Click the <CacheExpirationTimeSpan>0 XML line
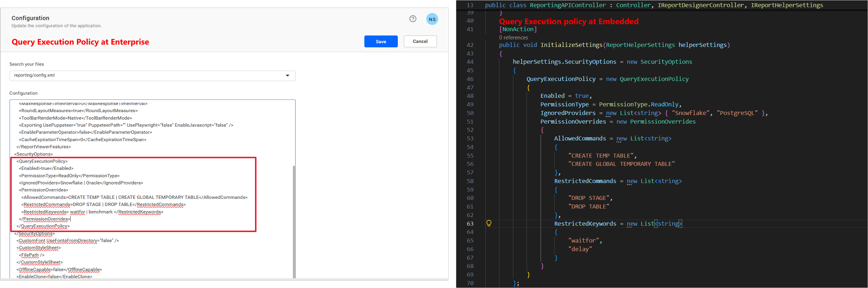Viewport: 868px width, 288px height. click(82, 139)
